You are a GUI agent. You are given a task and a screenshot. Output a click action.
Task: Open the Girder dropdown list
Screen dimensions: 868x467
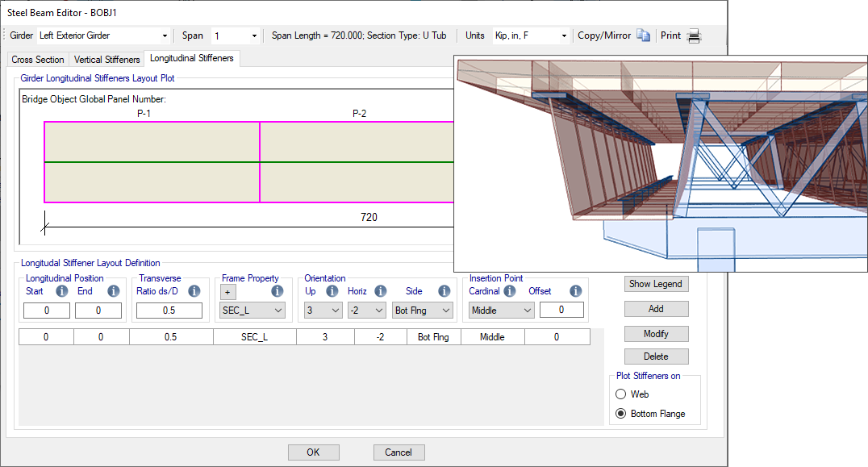[x=103, y=35]
